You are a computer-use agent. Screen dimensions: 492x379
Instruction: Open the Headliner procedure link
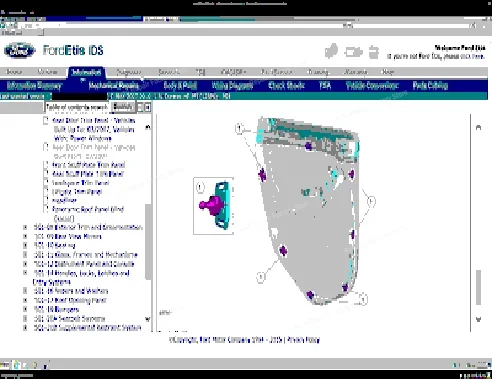point(64,200)
